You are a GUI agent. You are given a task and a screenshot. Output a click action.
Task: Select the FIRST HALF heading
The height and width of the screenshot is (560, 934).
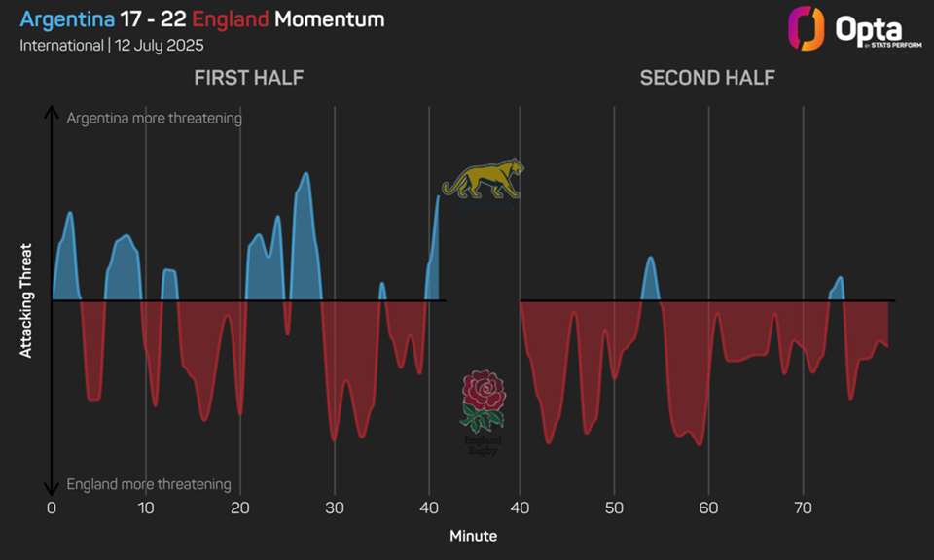[x=249, y=78]
